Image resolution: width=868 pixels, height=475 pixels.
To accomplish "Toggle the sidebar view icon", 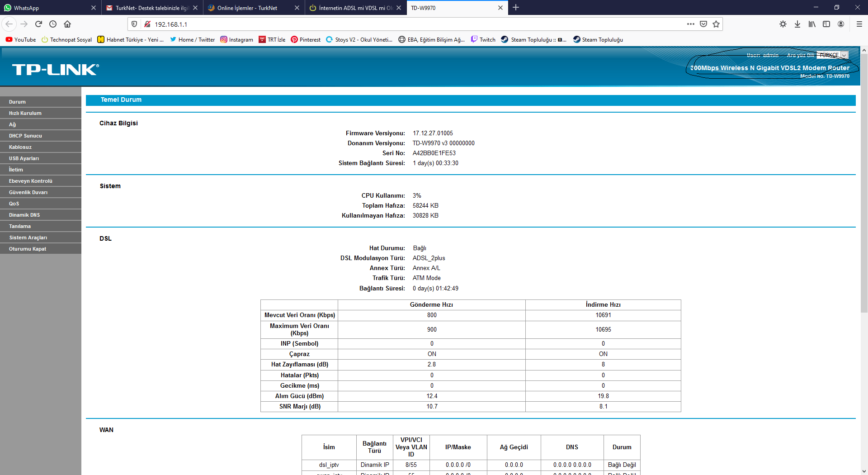I will click(826, 24).
